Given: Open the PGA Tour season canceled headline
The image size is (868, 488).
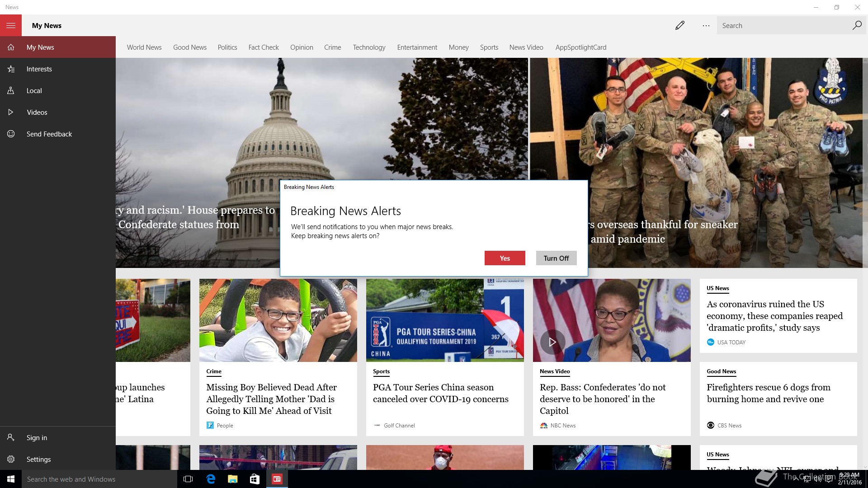Looking at the screenshot, I should click(441, 393).
